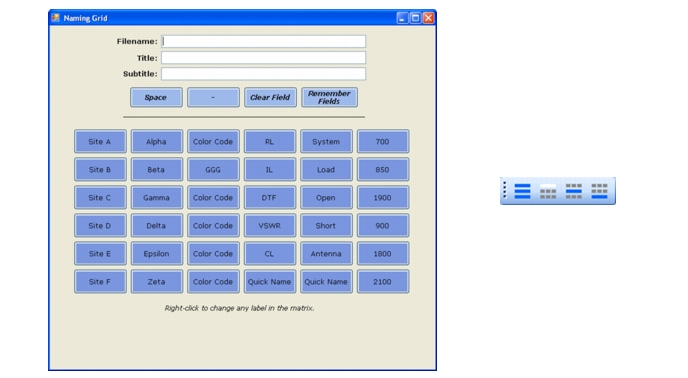Insert the Site F label
Viewport: 688px width, 378px height.
pyautogui.click(x=100, y=282)
